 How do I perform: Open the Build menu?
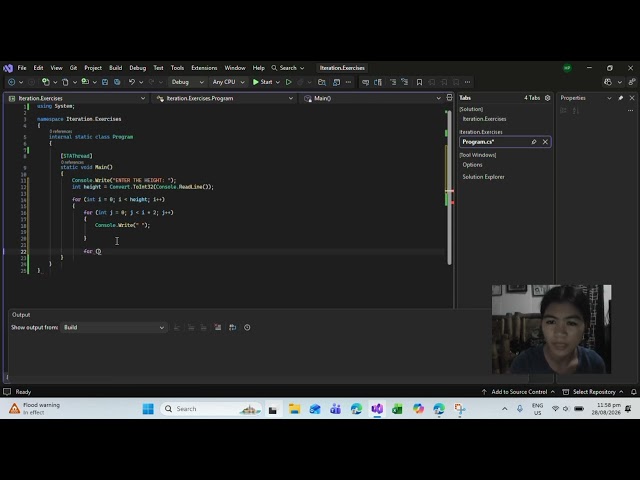[116, 68]
